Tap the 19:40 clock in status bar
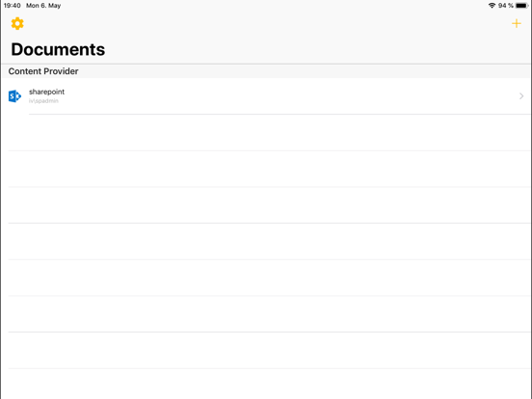The width and height of the screenshot is (532, 399). (x=13, y=6)
